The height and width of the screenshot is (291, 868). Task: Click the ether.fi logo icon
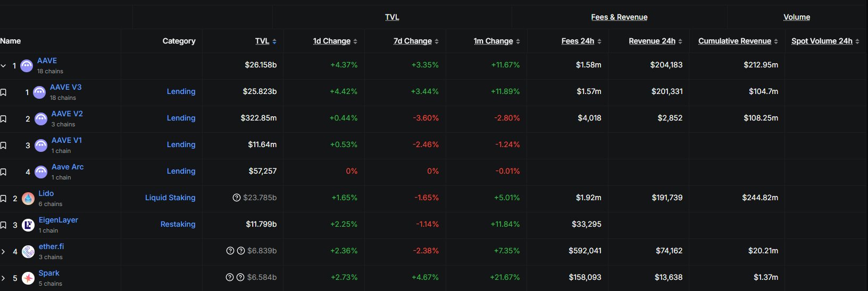pyautogui.click(x=28, y=252)
